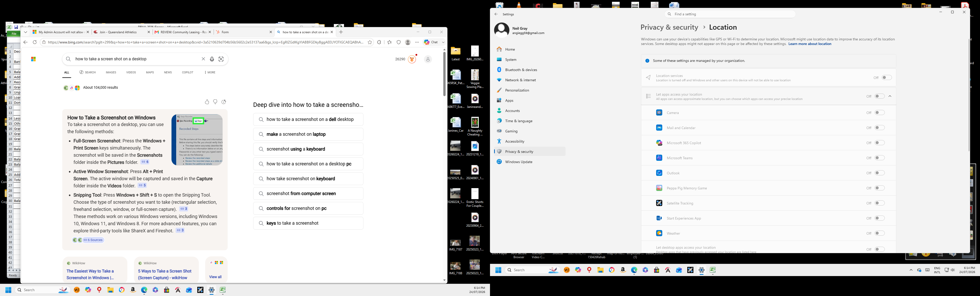Switch to the VIDEOS tab in Bing
This screenshot has height=296, width=980.
click(131, 72)
